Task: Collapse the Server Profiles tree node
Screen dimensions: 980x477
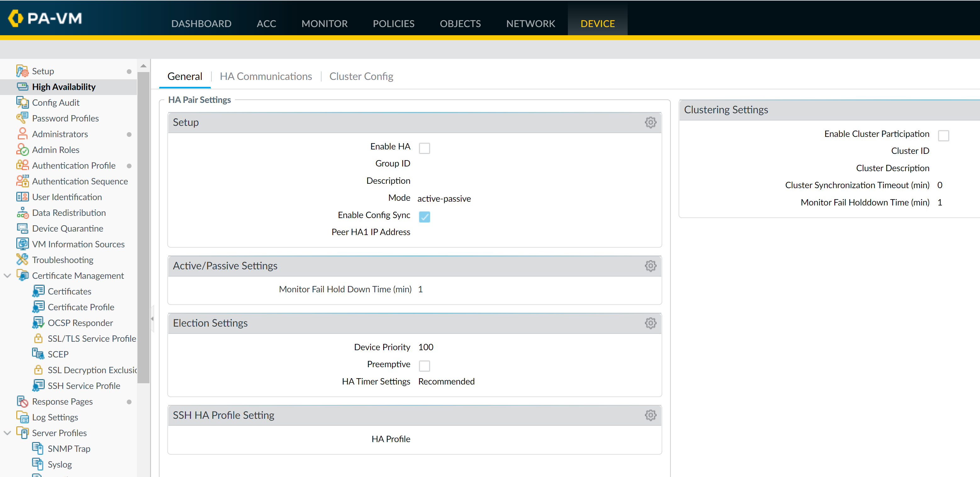Action: (x=7, y=433)
